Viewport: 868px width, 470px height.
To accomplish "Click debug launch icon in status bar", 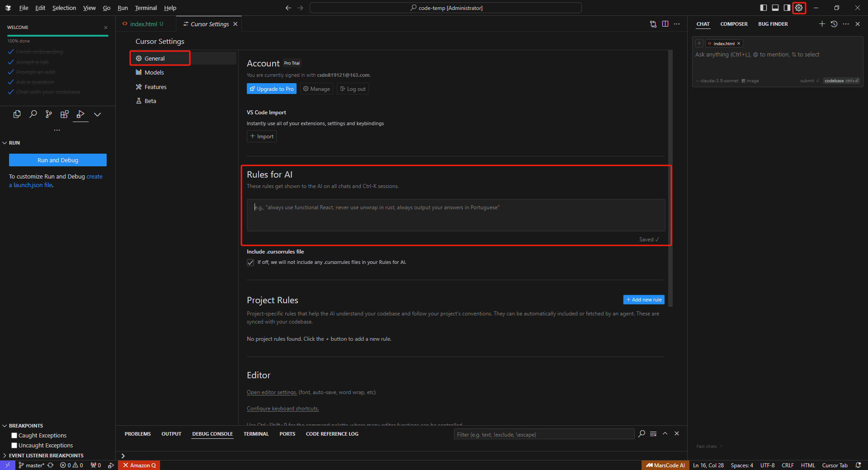I will coord(111,465).
